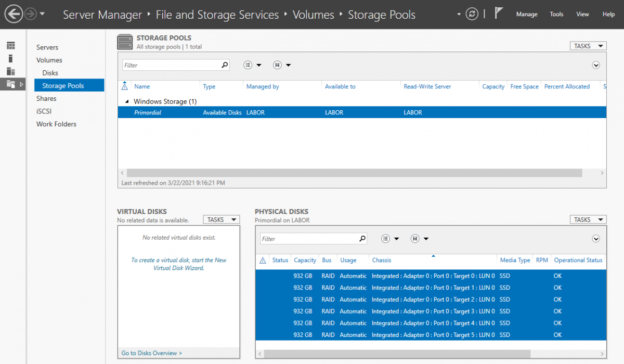Expand the Physical Disks filter chevron
The width and height of the screenshot is (624, 364).
coord(596,239)
